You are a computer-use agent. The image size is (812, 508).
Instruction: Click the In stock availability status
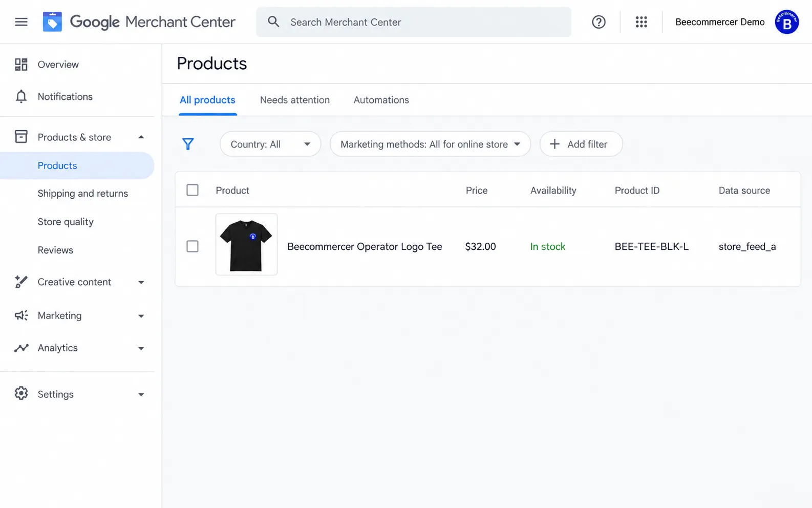pyautogui.click(x=548, y=246)
